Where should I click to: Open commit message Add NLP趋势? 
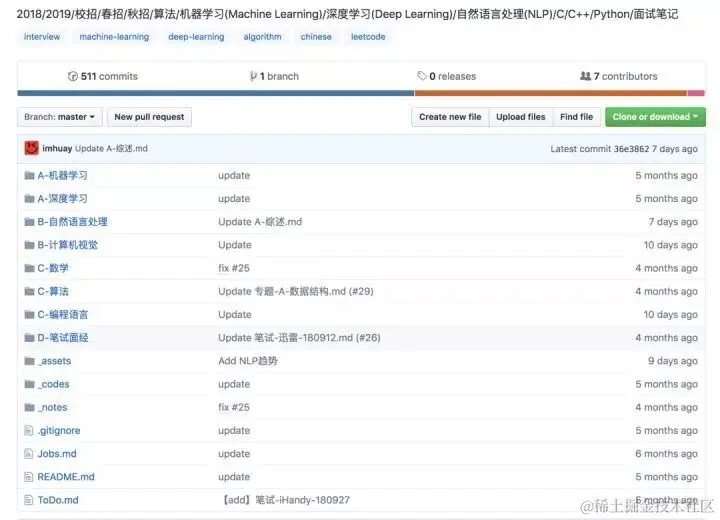pos(248,361)
